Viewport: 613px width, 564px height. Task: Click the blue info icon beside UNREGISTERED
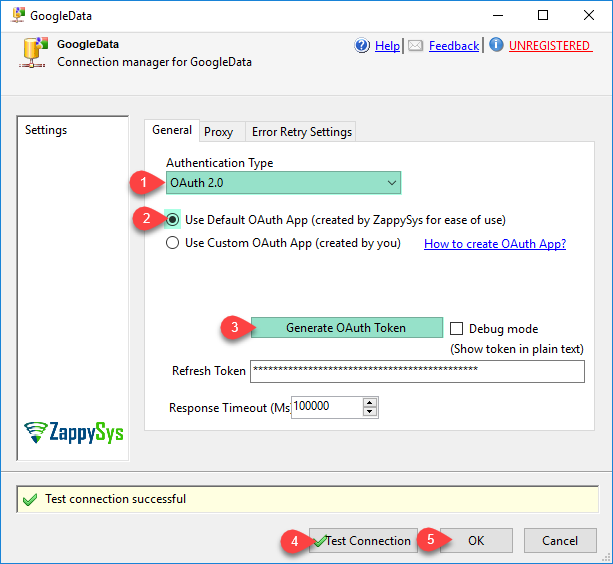[496, 45]
